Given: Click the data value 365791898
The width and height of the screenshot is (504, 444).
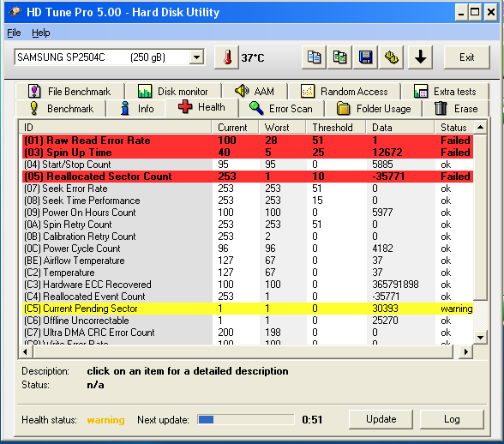Looking at the screenshot, I should point(395,285).
